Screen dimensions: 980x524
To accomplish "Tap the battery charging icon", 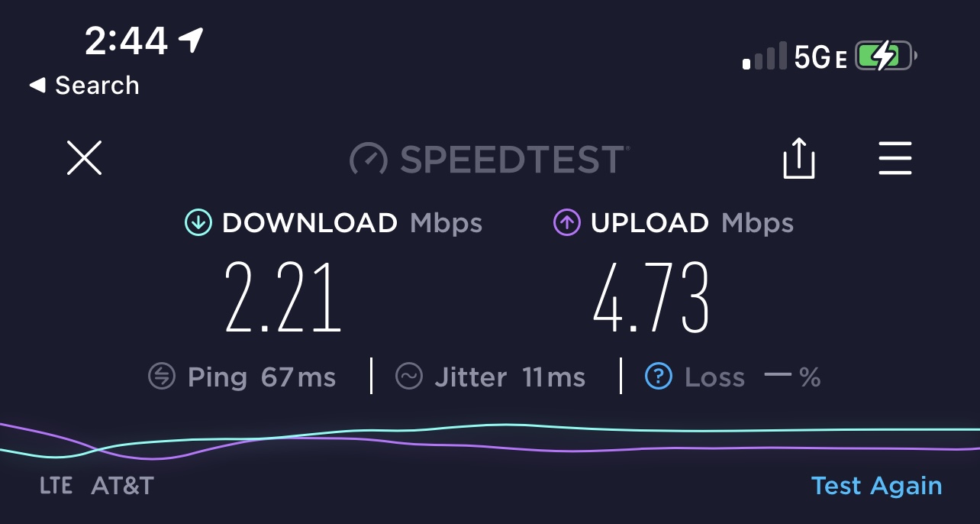I will point(886,57).
